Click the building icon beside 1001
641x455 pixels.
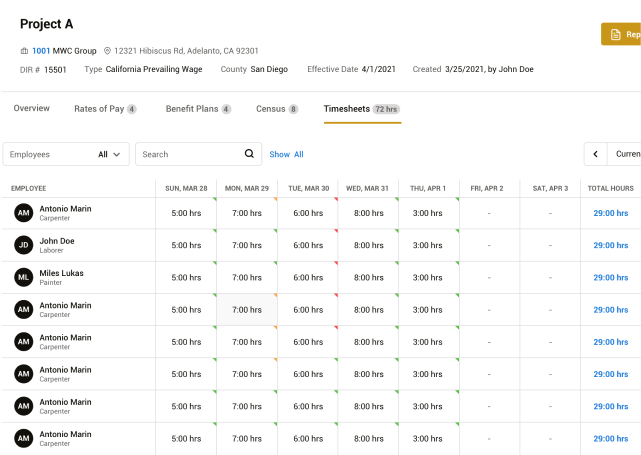click(25, 50)
